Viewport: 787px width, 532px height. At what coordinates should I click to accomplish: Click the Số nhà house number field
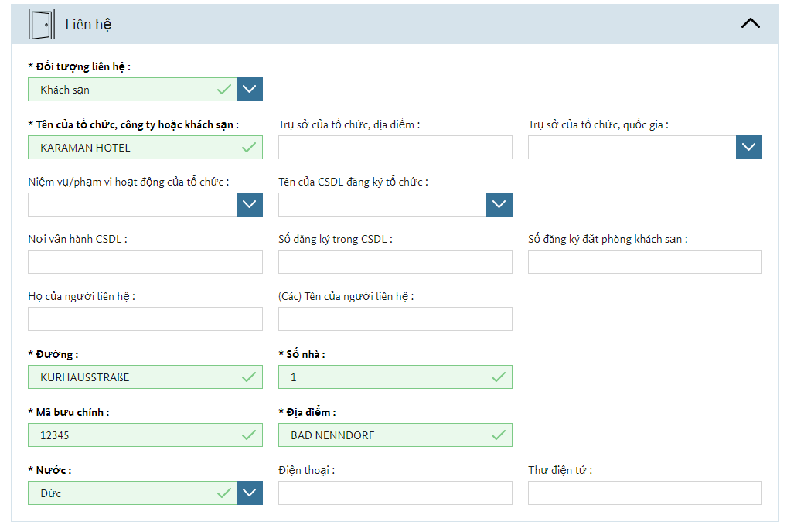[387, 377]
